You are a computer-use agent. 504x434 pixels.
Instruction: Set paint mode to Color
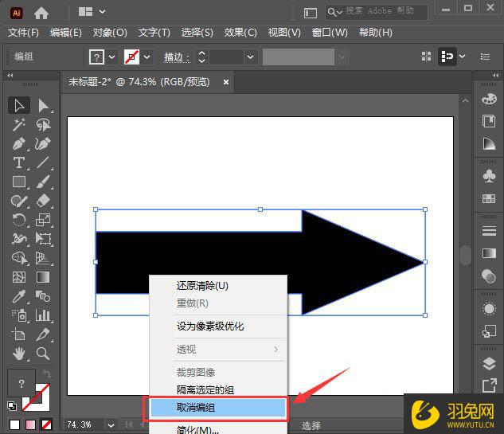point(14,424)
